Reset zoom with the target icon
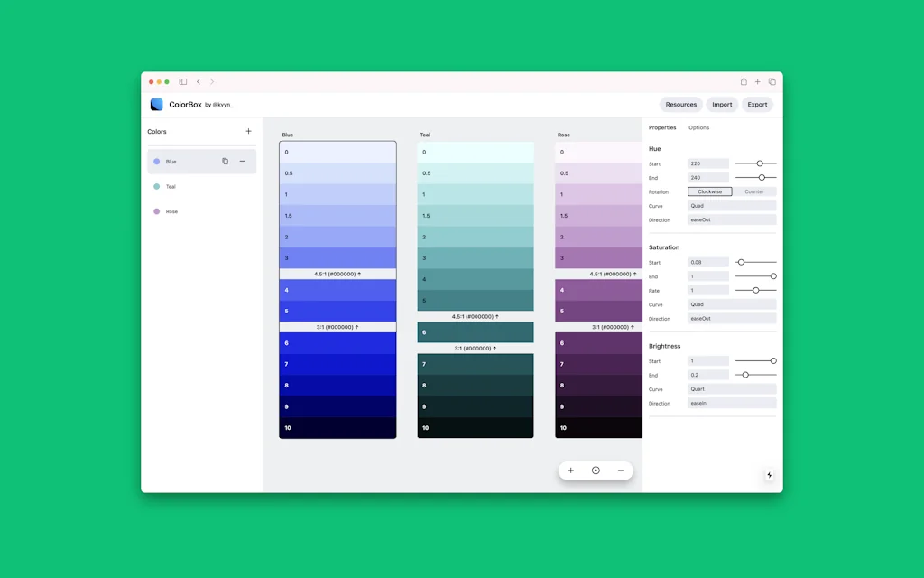Screen dimensions: 924x578 [596, 470]
